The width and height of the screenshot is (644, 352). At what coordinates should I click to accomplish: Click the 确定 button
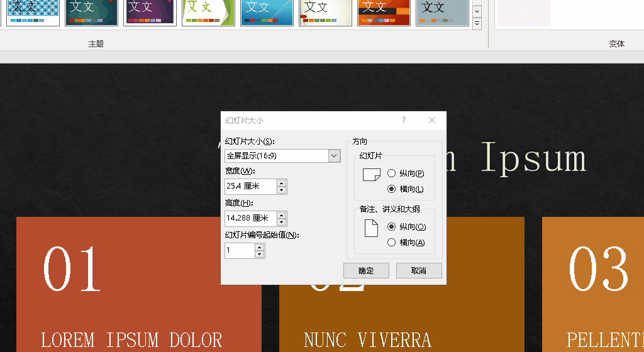(x=366, y=271)
